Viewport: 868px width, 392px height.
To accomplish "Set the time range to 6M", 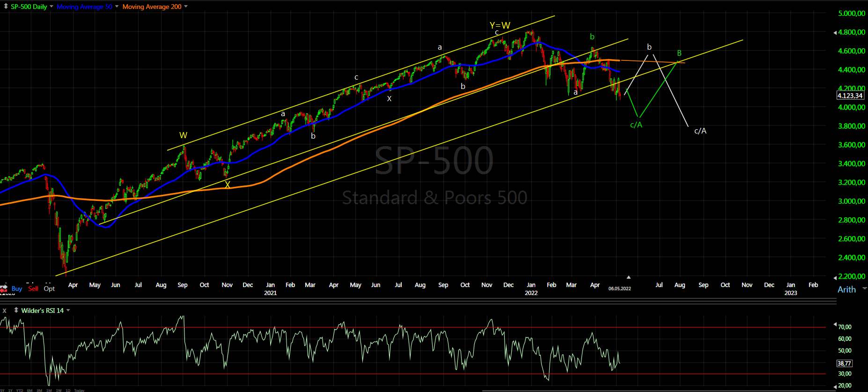I will pos(29,390).
